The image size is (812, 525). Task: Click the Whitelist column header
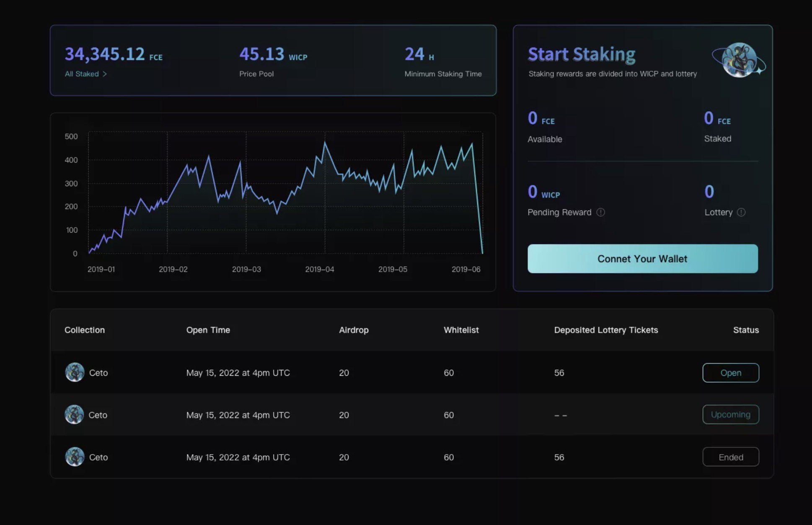(461, 330)
